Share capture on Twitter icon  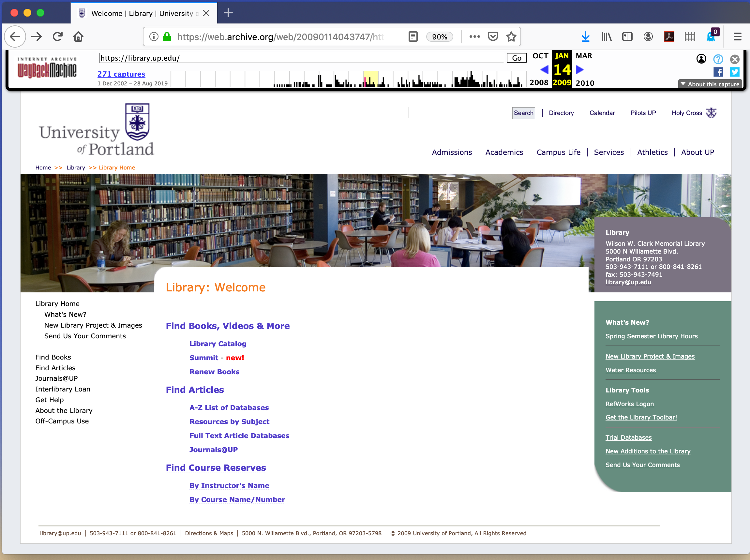[x=735, y=72]
